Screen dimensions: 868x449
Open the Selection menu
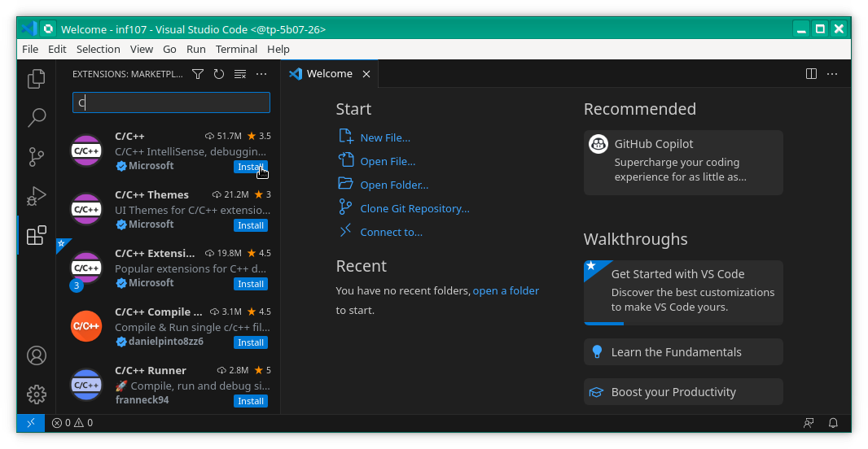[x=98, y=50]
